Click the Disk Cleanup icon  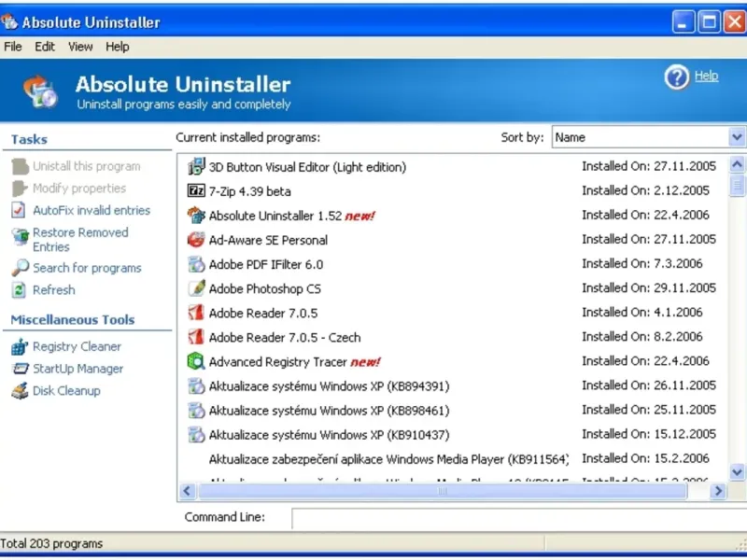click(x=20, y=390)
